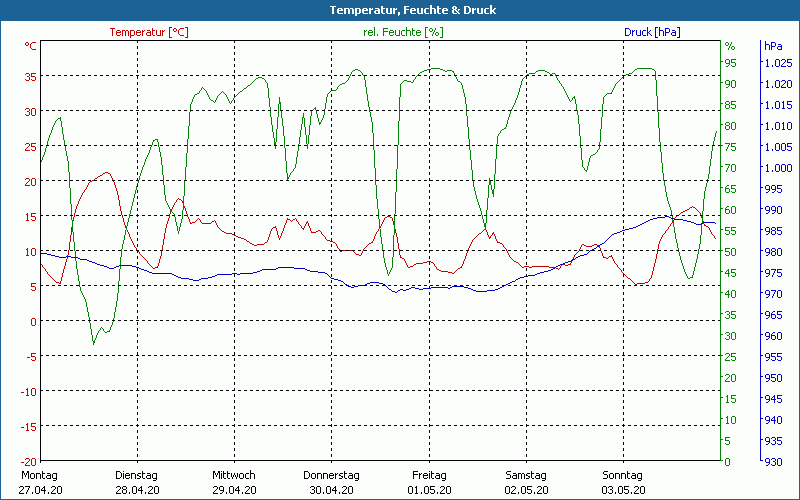Select the red 'Temperatur [°C]' legend label
Viewport: 800px width, 500px height.
(149, 32)
